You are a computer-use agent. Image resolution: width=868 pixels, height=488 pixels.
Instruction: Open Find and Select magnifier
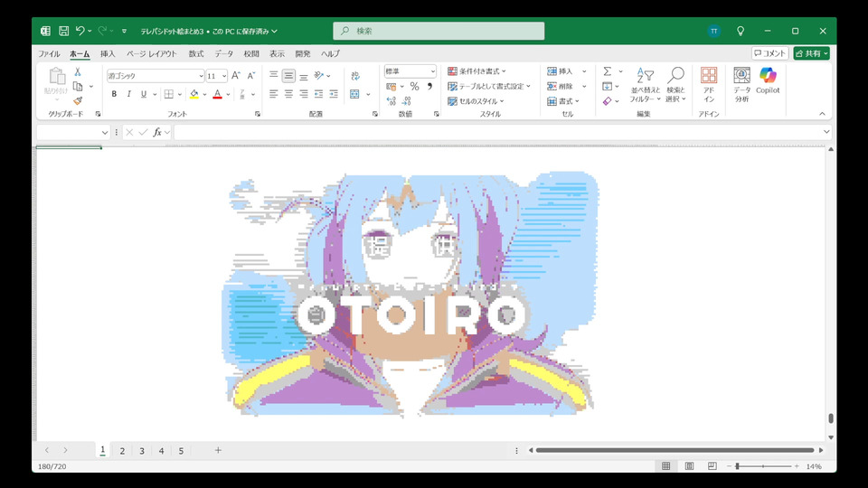pyautogui.click(x=675, y=85)
